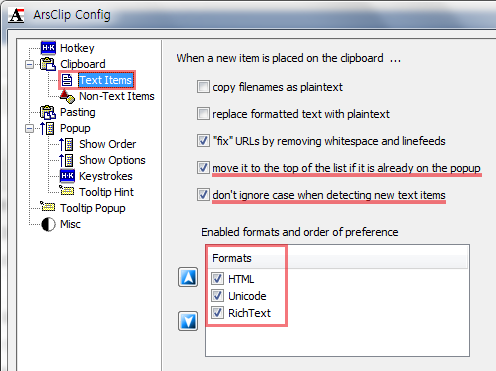Move selected format down with arrow button
This screenshot has height=371, width=496.
(188, 321)
